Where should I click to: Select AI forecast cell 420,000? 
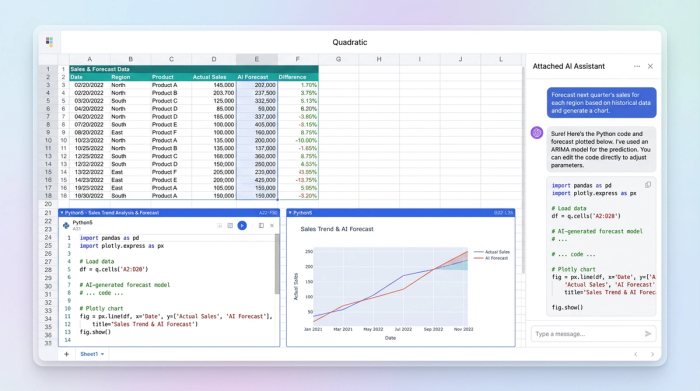[x=257, y=180]
